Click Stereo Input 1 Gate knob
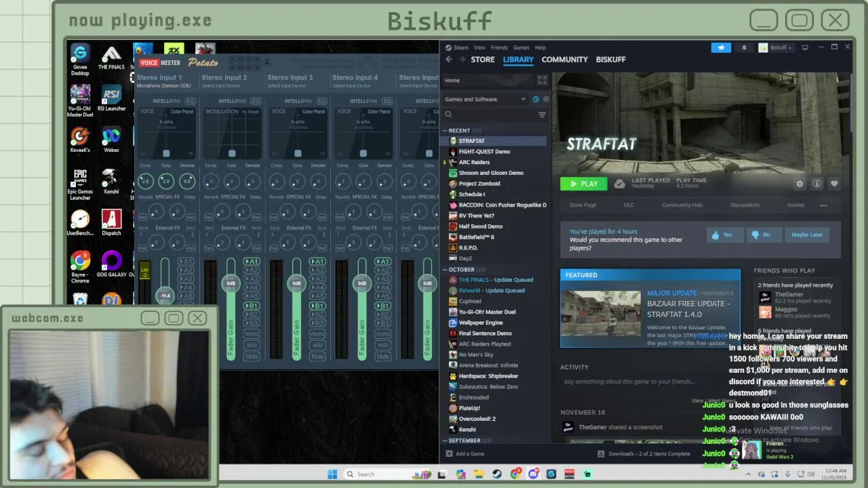868x488 pixels. (x=166, y=181)
